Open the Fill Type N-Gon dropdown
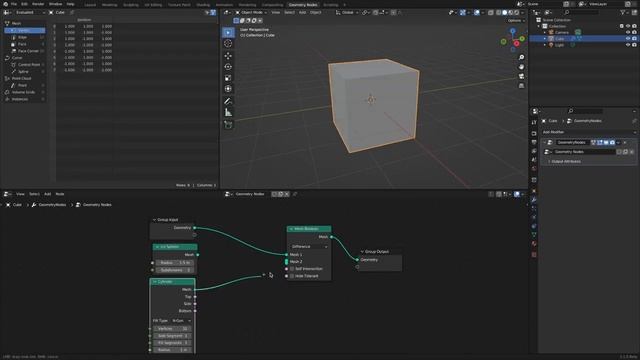Image resolution: width=640 pixels, height=360 pixels. pos(181,321)
